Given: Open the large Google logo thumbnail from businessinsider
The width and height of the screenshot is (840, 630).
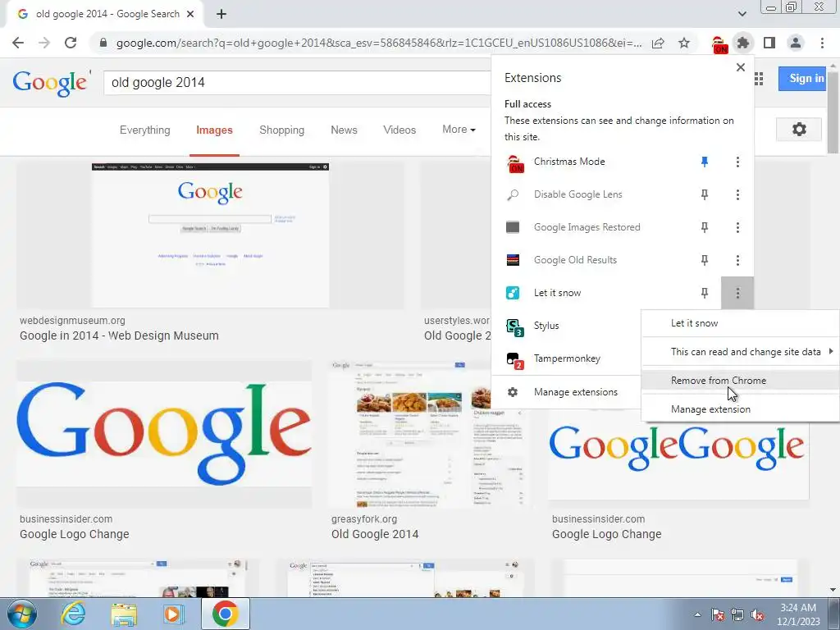Looking at the screenshot, I should coord(164,433).
